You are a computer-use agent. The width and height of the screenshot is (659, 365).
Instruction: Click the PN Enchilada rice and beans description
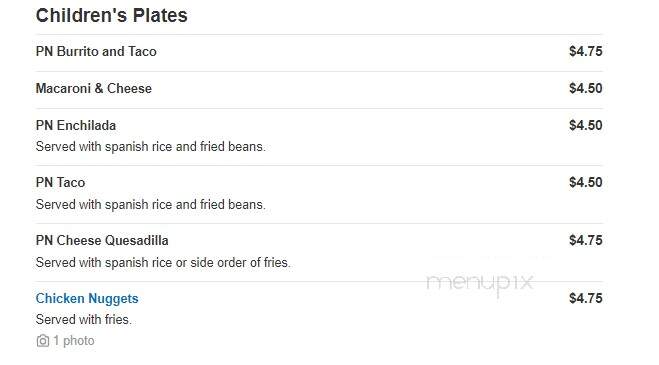(150, 147)
